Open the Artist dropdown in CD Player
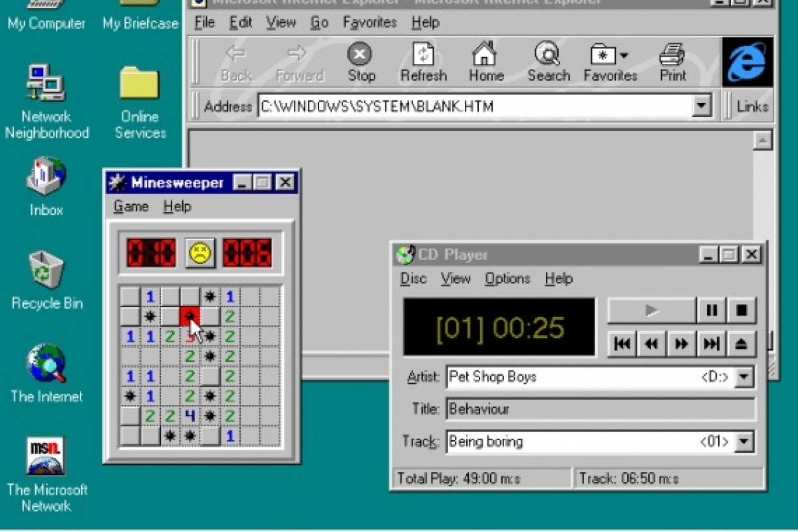The width and height of the screenshot is (798, 532). [745, 377]
